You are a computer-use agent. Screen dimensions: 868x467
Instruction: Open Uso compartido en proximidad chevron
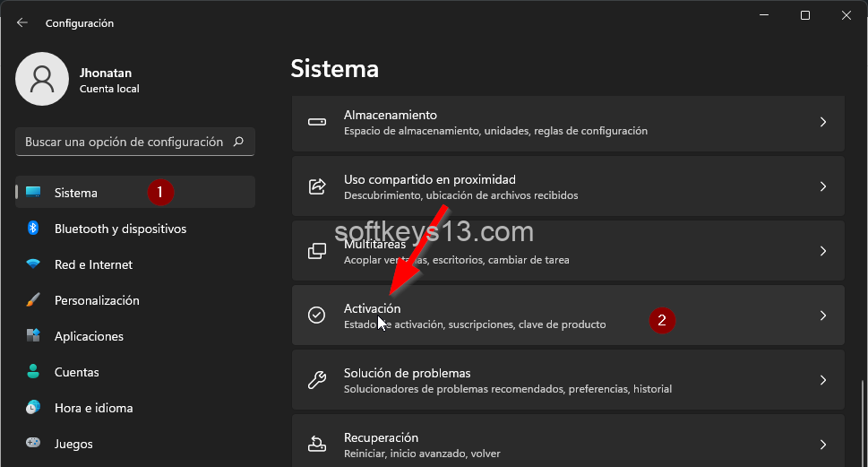pos(822,186)
